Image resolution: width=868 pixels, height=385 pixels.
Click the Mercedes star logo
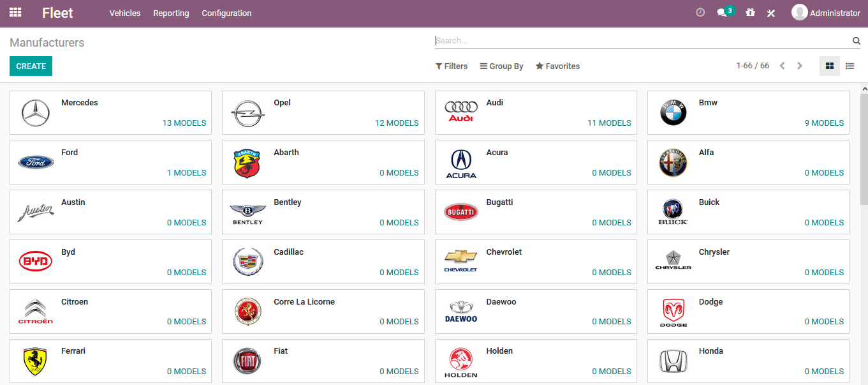[x=36, y=114]
